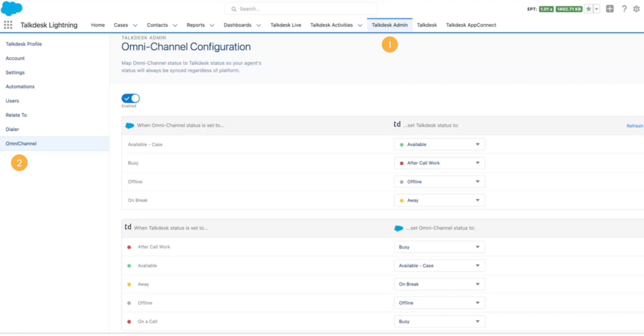Viewport: 644px width, 336px height.
Task: Open Omni-Channel dropdown for After Call Work
Action: click(x=439, y=247)
